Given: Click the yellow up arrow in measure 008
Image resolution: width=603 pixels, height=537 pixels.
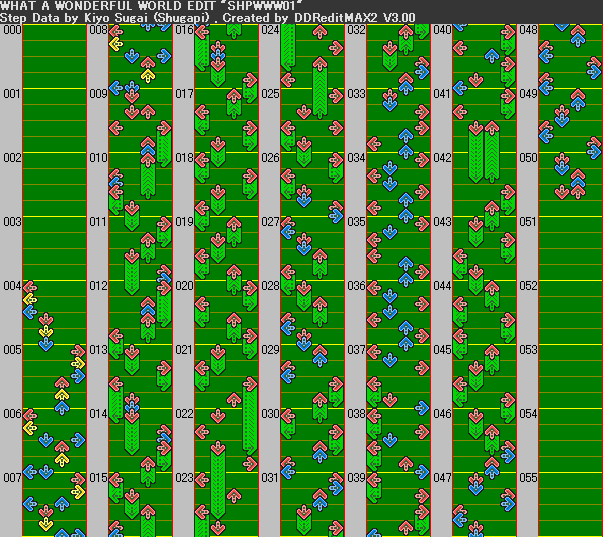Looking at the screenshot, I should 148,76.
